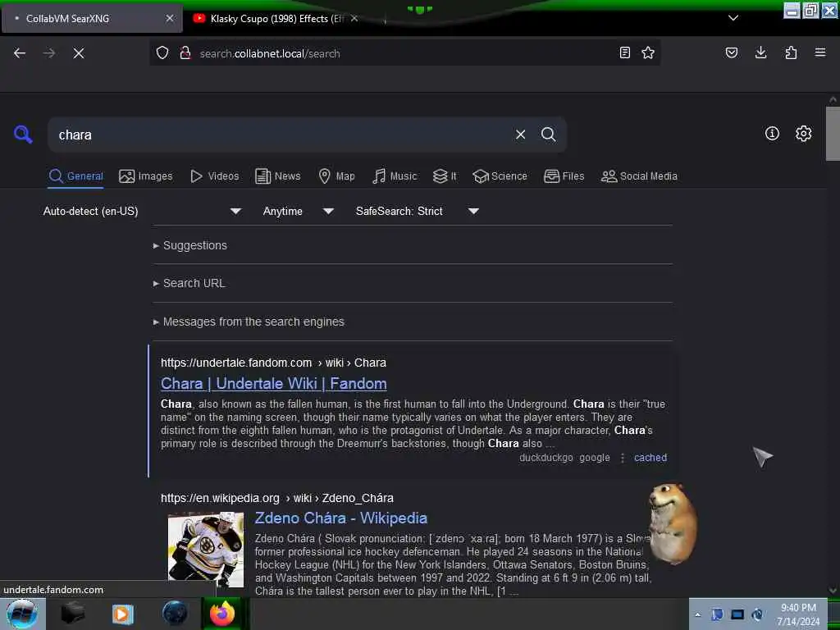This screenshot has height=630, width=840.
Task: Stop loading the page
Action: coord(78,53)
